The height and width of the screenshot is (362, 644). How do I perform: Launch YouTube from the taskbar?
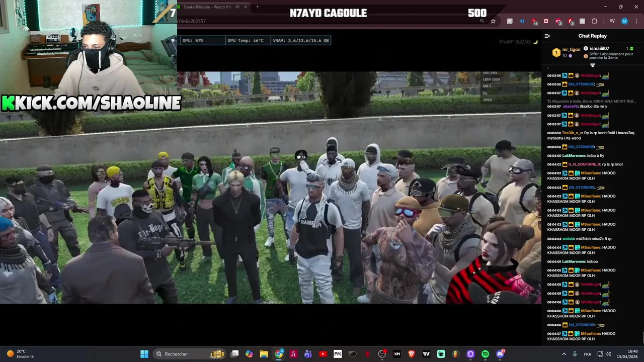pyautogui.click(x=323, y=354)
